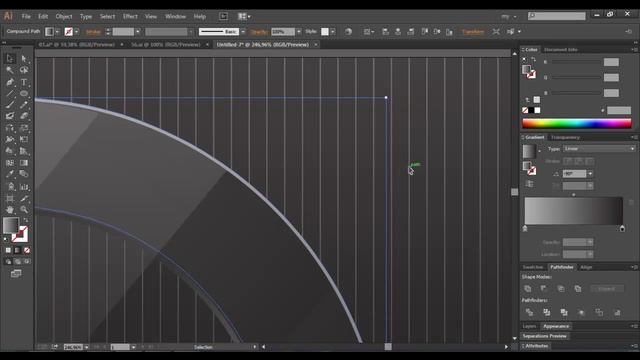Click the gradient angle input field

pos(574,174)
